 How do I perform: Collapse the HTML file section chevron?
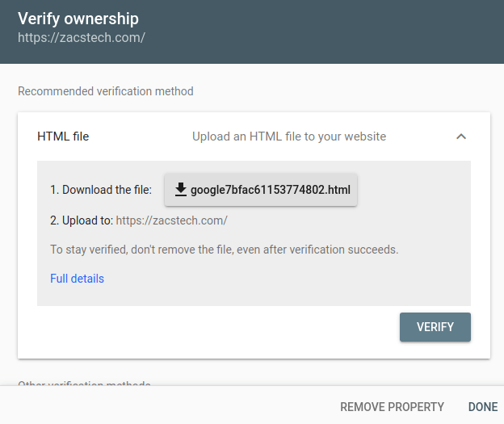[x=461, y=136]
